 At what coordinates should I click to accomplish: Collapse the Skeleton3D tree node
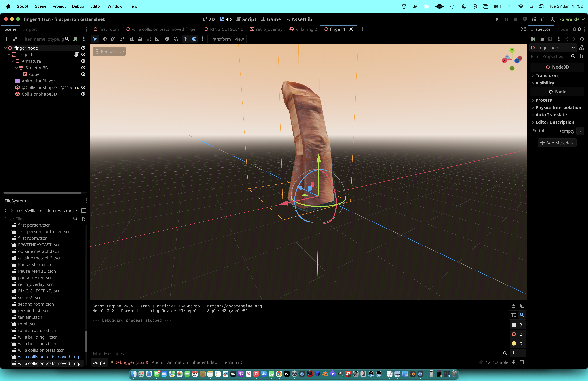[x=17, y=68]
